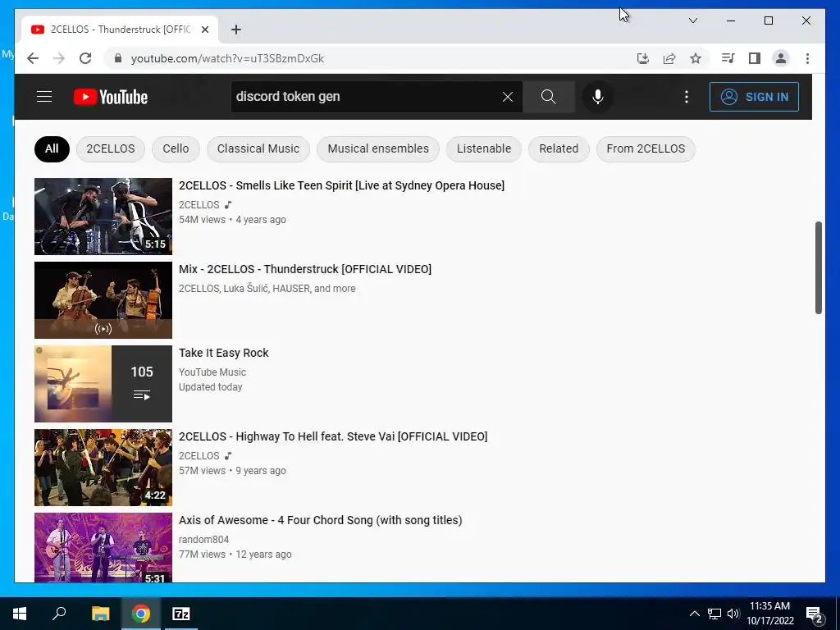Open random804 channel name
This screenshot has width=840, height=630.
click(203, 540)
